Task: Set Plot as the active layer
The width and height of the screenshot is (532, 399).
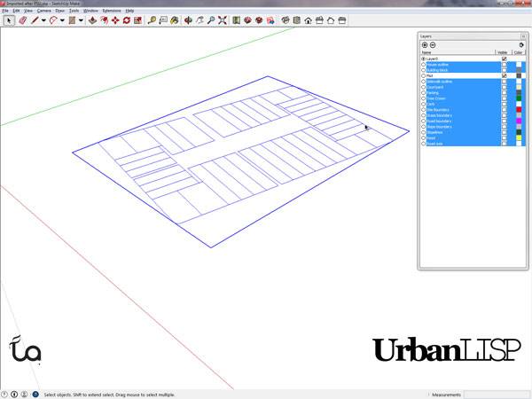Action: coord(423,76)
